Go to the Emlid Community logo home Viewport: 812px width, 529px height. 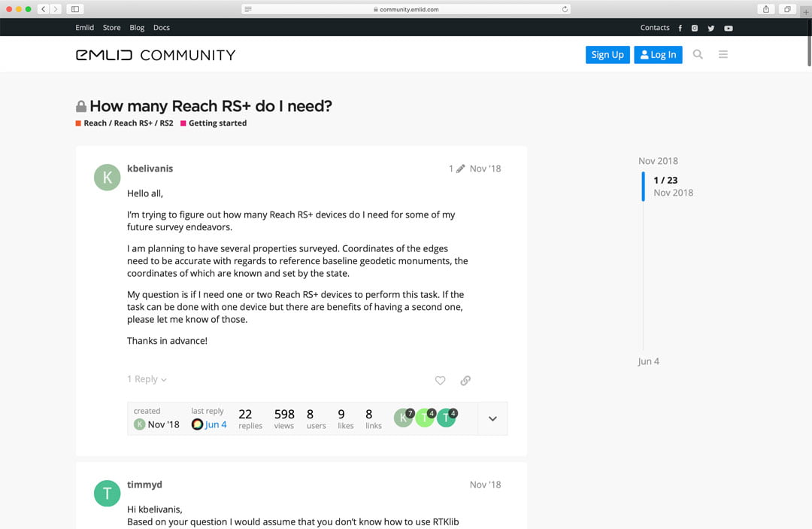156,55
